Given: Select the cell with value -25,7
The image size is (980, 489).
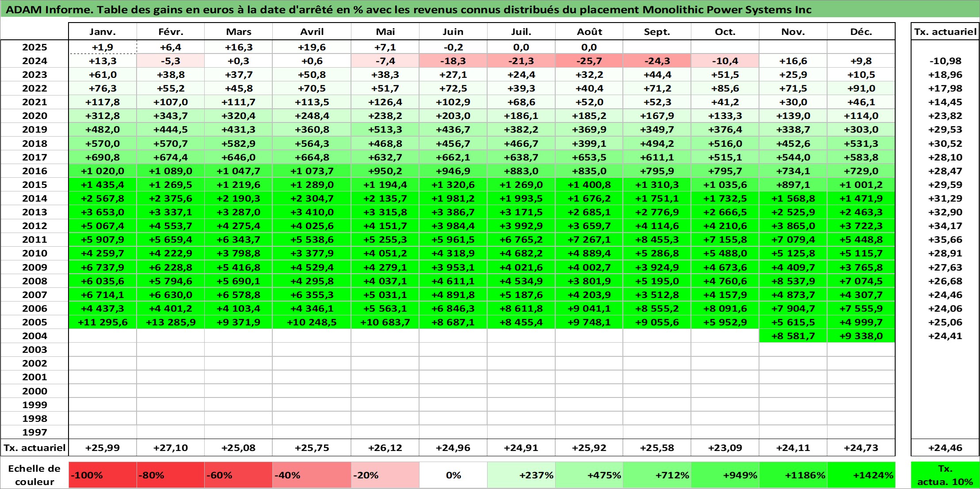Looking at the screenshot, I should tap(589, 61).
